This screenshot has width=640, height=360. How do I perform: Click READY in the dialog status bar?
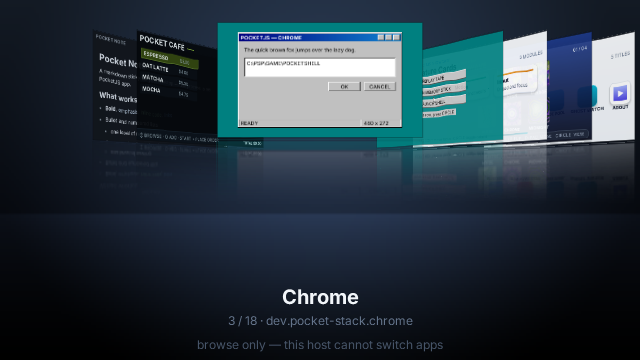[x=249, y=123]
